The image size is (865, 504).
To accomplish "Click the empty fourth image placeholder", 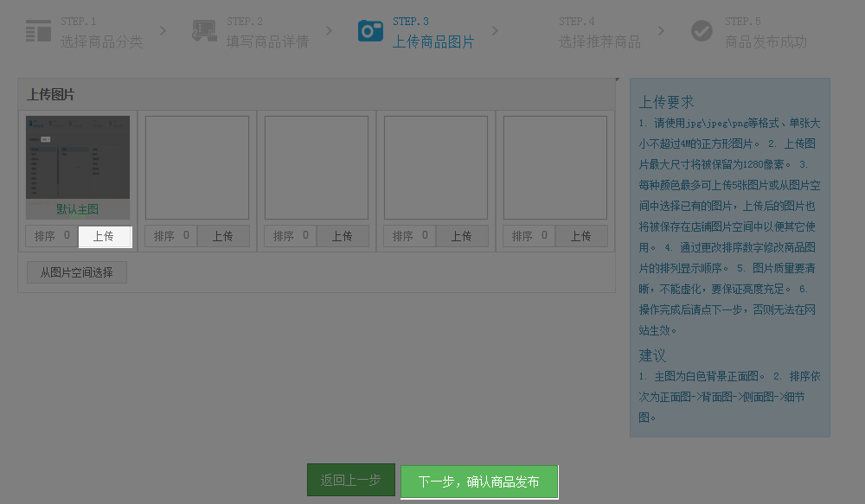I will coord(436,168).
